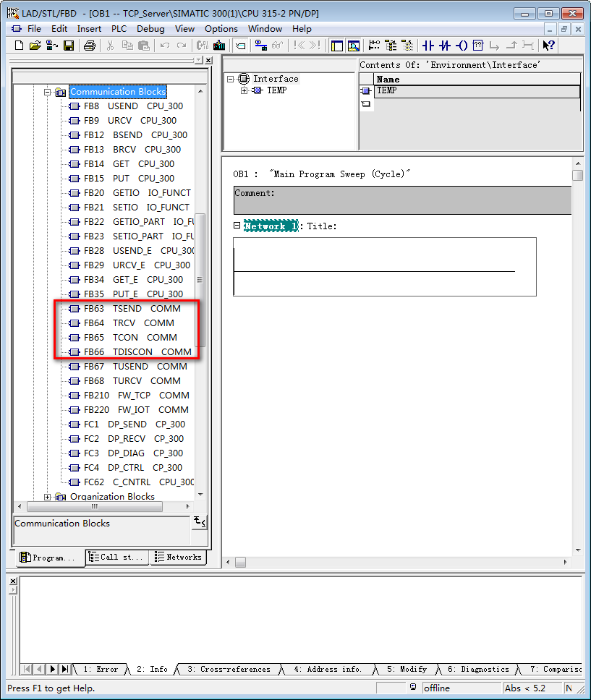The height and width of the screenshot is (700, 591).
Task: Insert an output coil element
Action: coord(462,45)
